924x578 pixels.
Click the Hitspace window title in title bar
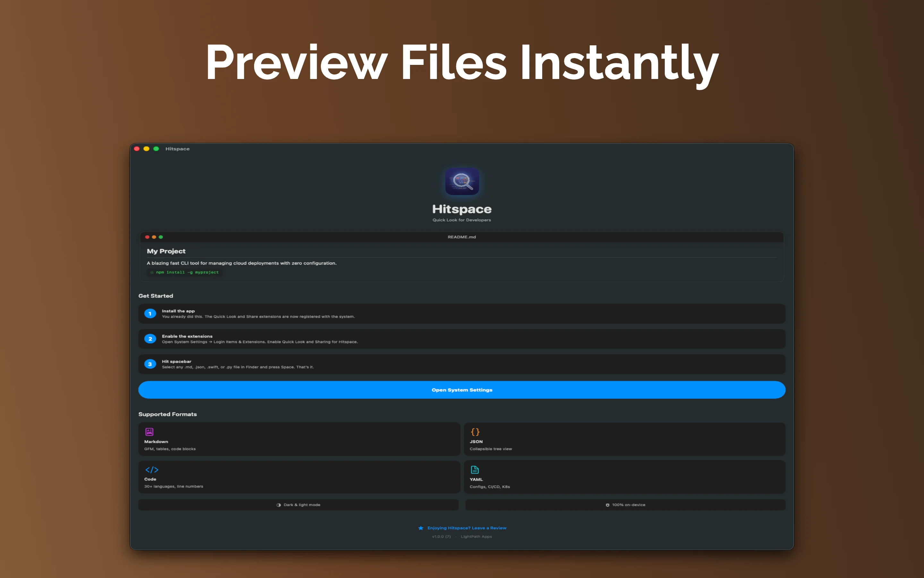tap(177, 149)
